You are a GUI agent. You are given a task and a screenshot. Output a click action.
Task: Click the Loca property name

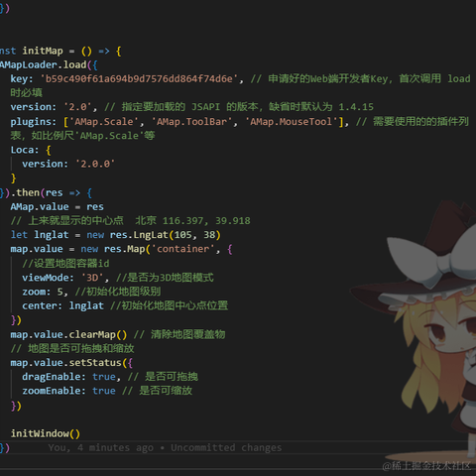pyautogui.click(x=22, y=150)
